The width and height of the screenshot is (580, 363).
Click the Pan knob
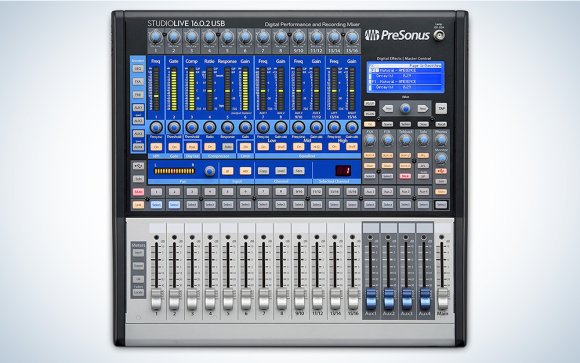(x=210, y=171)
